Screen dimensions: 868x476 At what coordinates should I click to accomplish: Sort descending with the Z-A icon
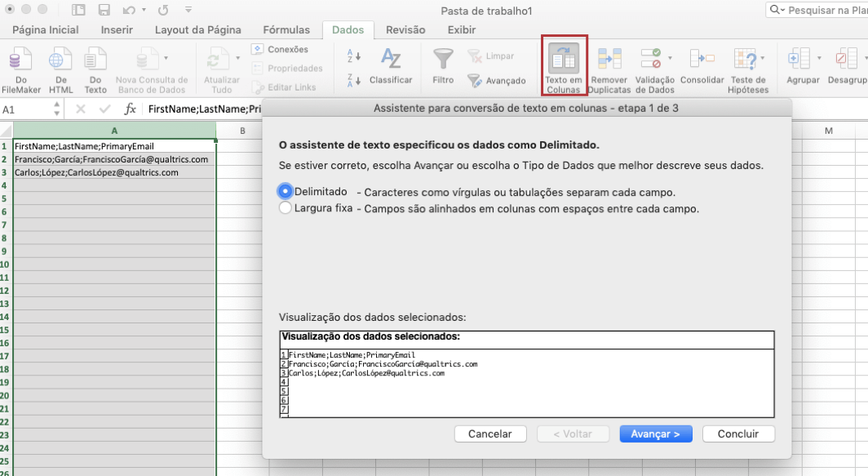[354, 80]
